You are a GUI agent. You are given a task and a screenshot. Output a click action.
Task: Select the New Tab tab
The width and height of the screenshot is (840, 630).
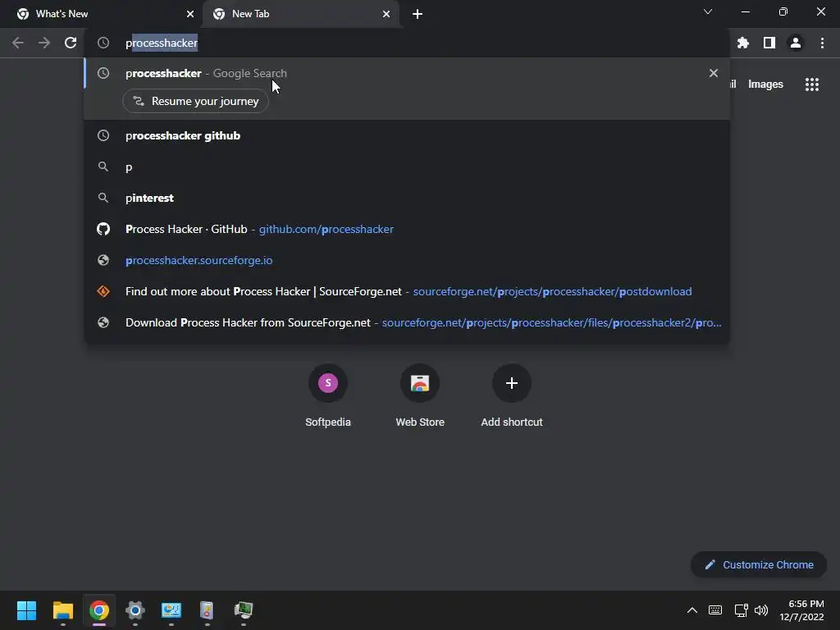301,14
